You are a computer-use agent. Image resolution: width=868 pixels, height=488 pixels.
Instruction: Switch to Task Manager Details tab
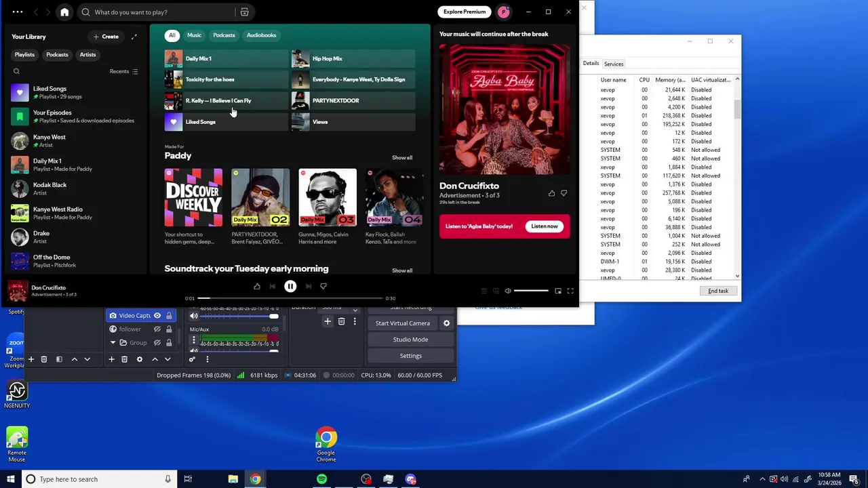click(x=591, y=63)
